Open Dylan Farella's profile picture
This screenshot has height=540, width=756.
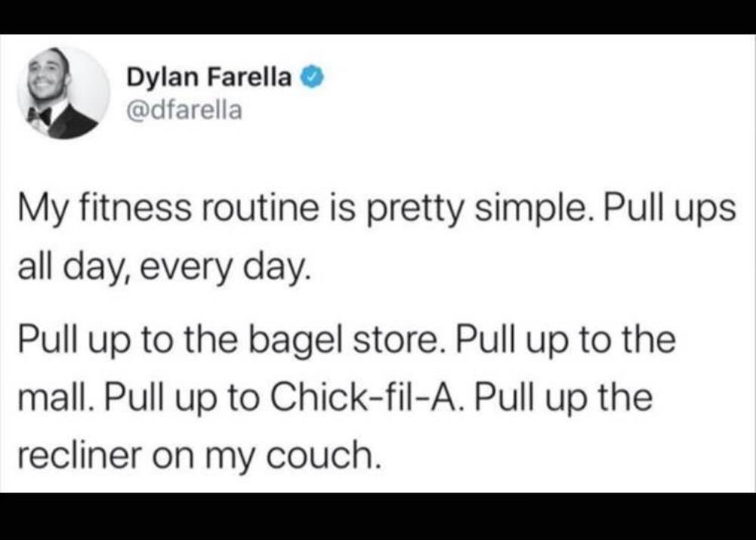(x=63, y=93)
